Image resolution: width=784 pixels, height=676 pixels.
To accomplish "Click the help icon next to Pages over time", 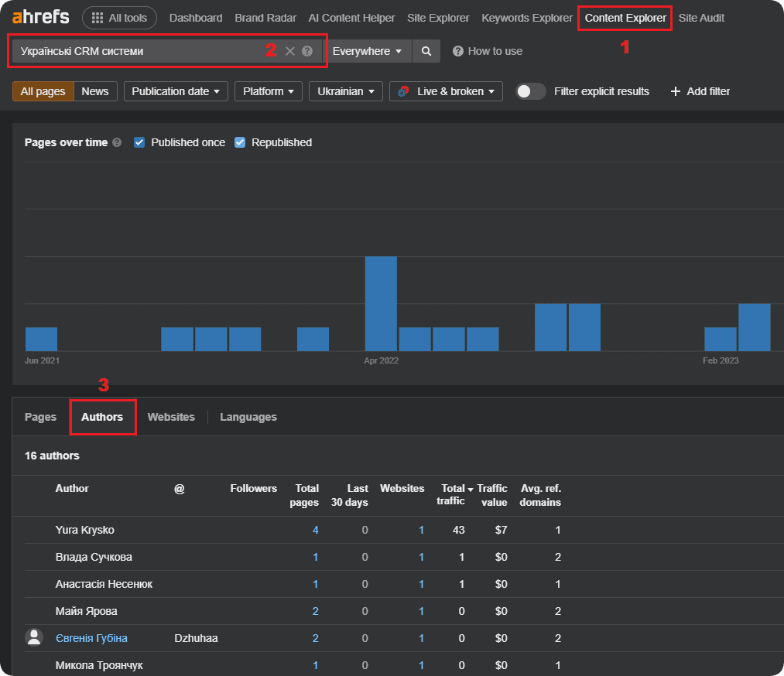I will click(117, 142).
